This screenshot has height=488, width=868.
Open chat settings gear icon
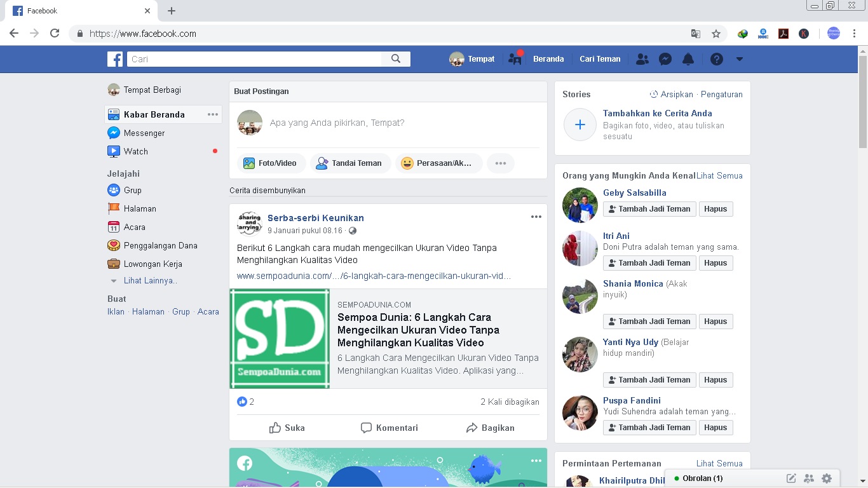(827, 478)
